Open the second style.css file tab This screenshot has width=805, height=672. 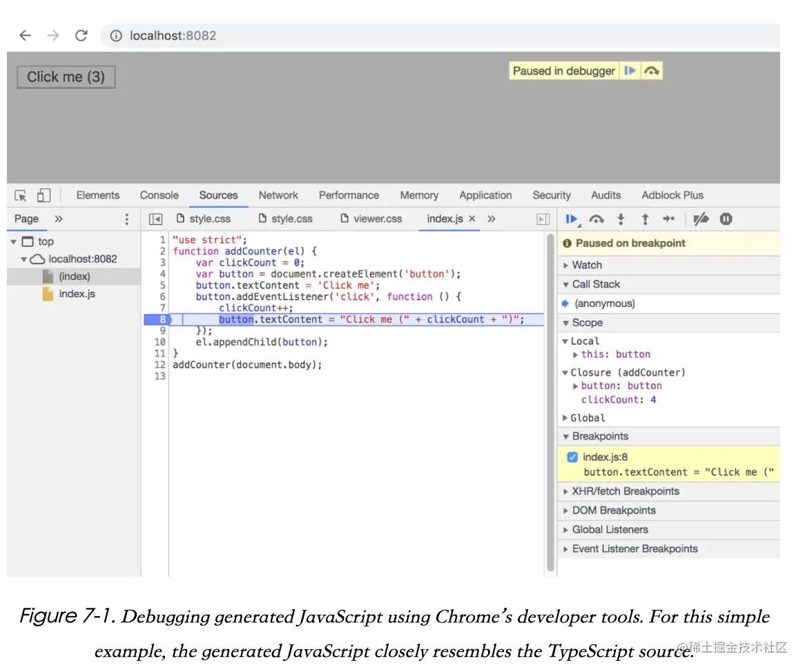285,219
